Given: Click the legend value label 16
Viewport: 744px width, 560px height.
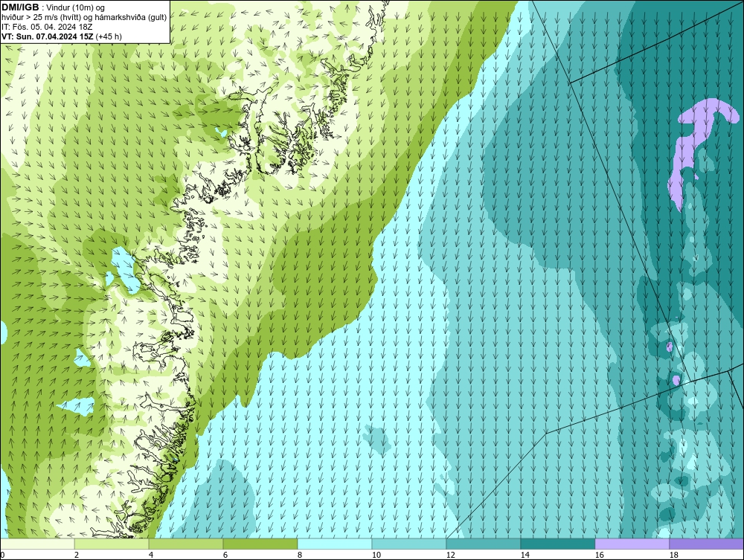Looking at the screenshot, I should click(x=599, y=556).
